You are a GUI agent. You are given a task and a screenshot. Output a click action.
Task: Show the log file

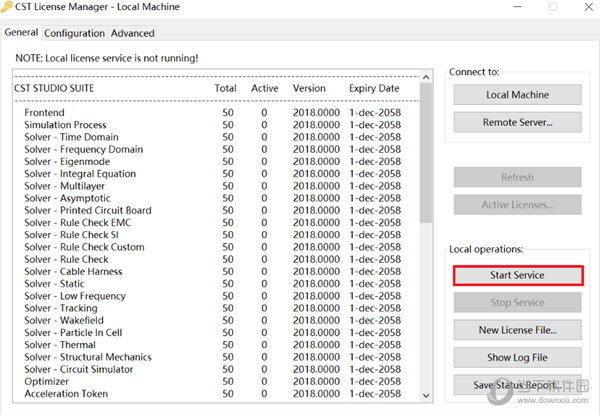click(517, 357)
